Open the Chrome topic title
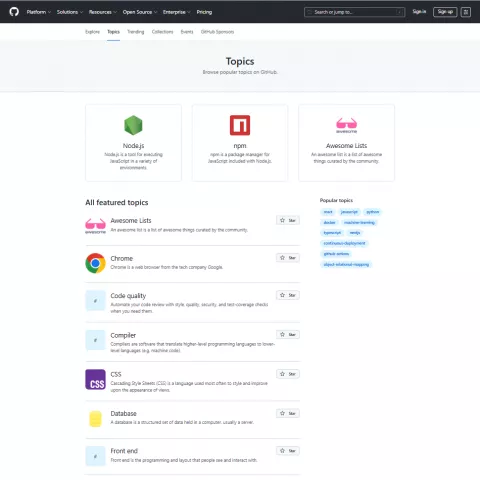Screen dimensions: 480x480 122,258
